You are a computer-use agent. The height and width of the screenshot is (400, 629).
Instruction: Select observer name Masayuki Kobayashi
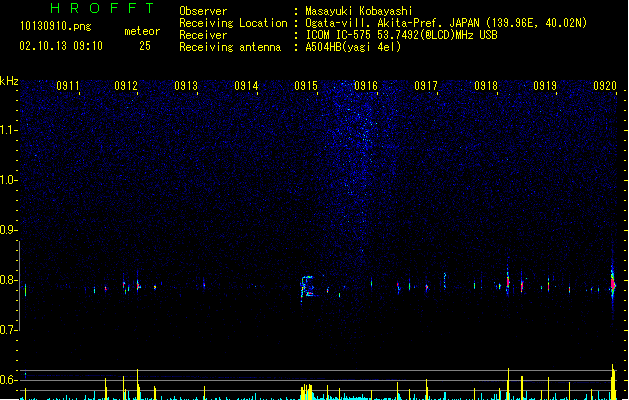[359, 11]
